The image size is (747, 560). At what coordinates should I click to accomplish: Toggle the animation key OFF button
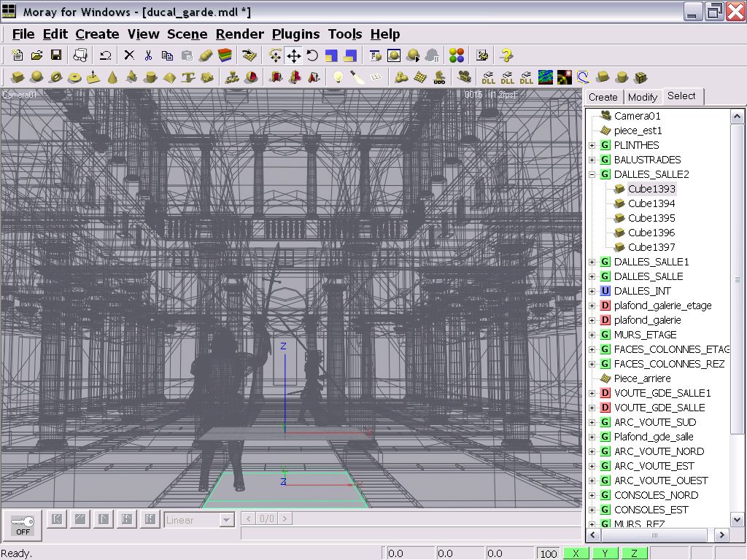click(23, 525)
